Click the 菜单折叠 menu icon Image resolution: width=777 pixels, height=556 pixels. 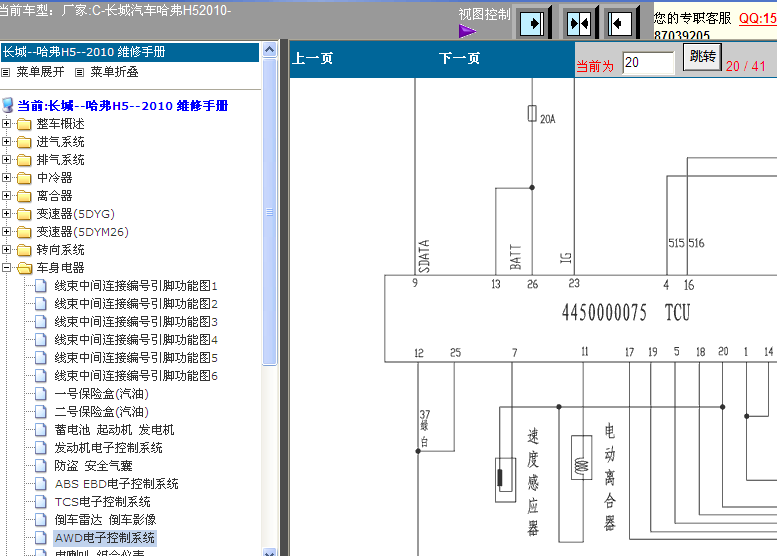click(79, 72)
